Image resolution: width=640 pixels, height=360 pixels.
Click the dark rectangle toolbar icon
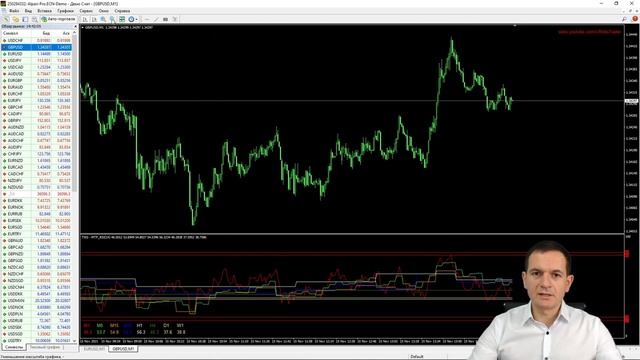165,19
